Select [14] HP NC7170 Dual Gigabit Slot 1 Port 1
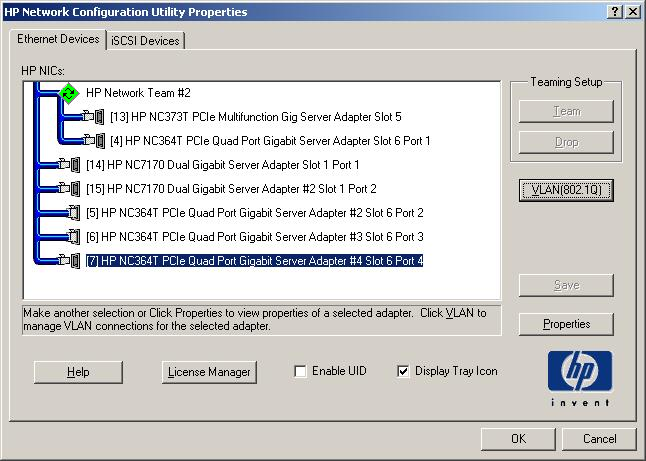Viewport: 646px width, 461px height. click(223, 165)
